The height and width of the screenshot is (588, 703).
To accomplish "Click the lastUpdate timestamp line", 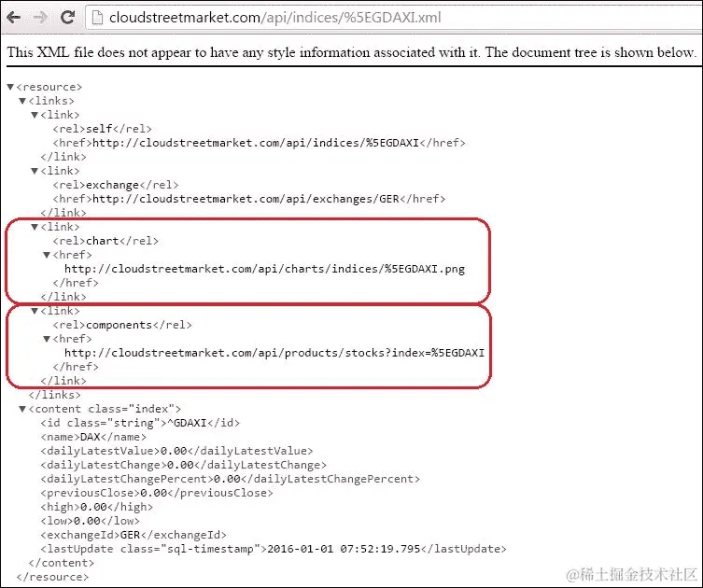I will [274, 549].
